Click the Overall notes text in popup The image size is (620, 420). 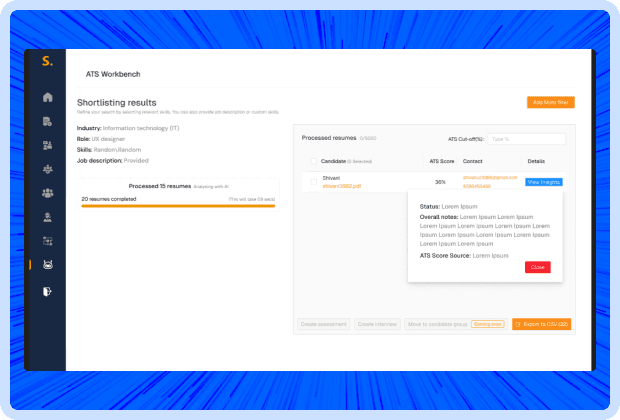click(485, 230)
